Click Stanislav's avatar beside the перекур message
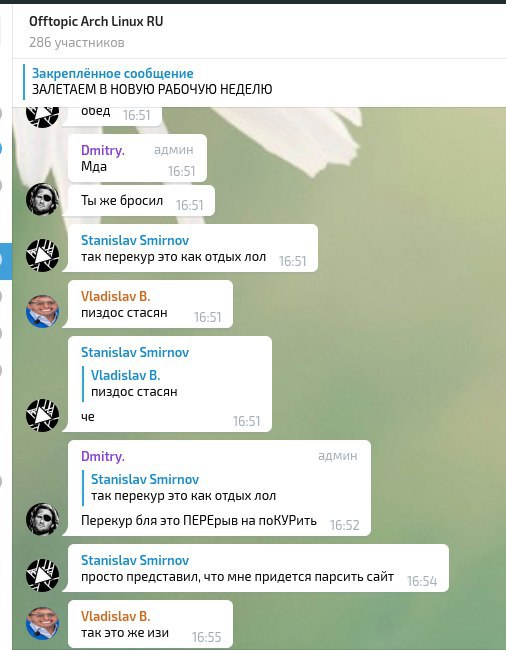 point(42,255)
